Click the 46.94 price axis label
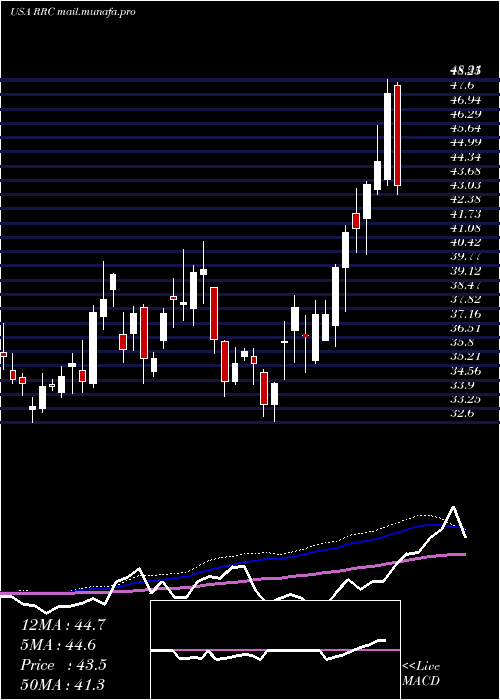 [x=465, y=100]
